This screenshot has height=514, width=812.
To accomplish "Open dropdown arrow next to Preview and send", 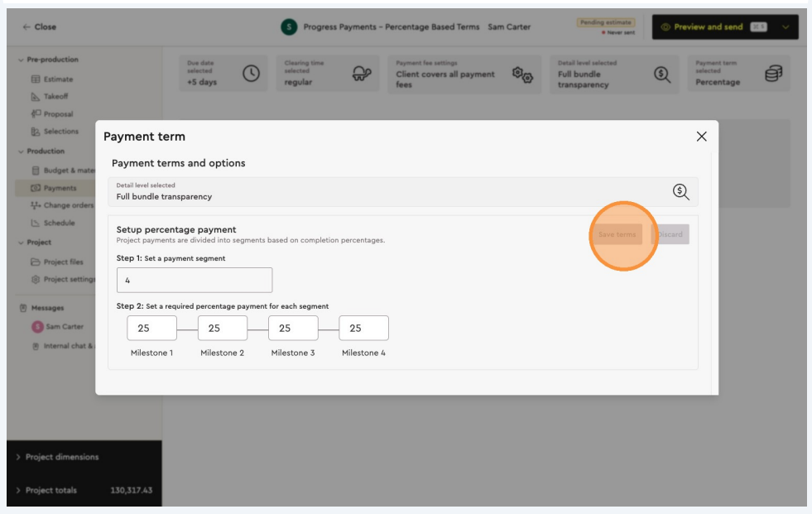I will coord(786,27).
